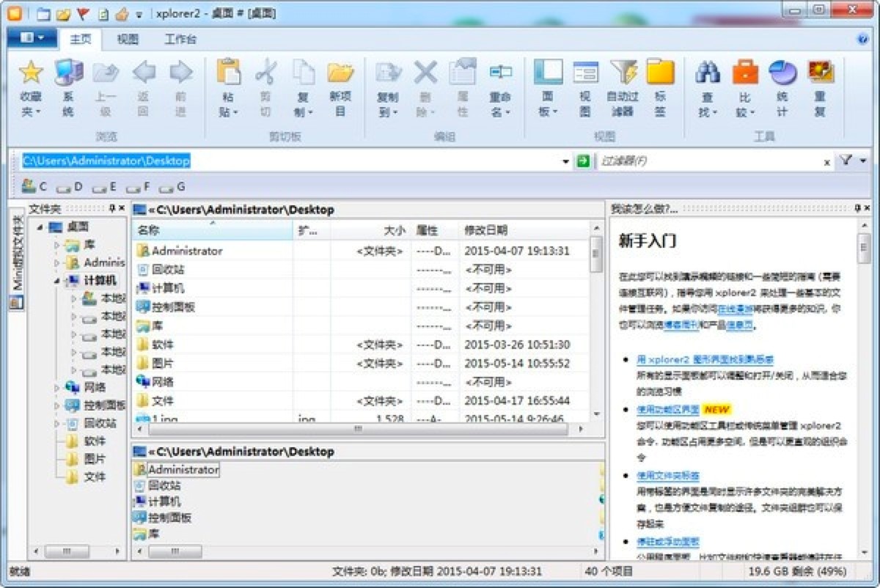This screenshot has width=880, height=588.
Task: Open the 工作台 ribbon tab
Action: pos(180,40)
